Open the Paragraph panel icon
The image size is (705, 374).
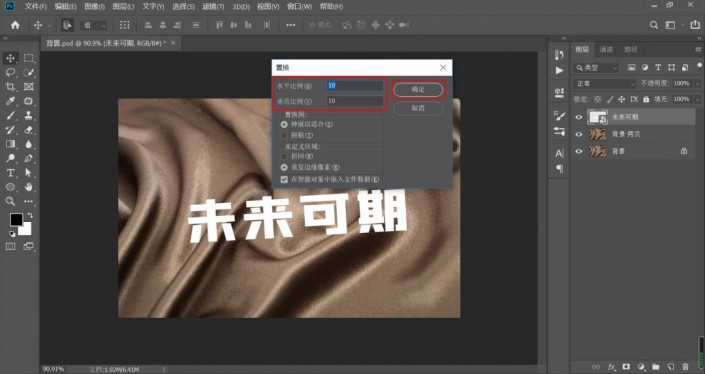[x=559, y=169]
